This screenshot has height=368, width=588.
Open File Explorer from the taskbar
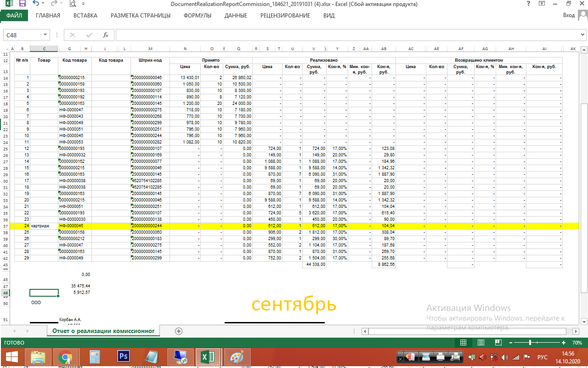(x=39, y=357)
